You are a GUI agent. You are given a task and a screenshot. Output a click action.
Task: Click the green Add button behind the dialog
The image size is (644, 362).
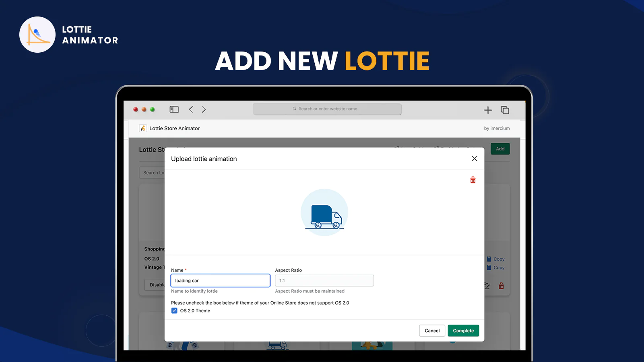500,149
